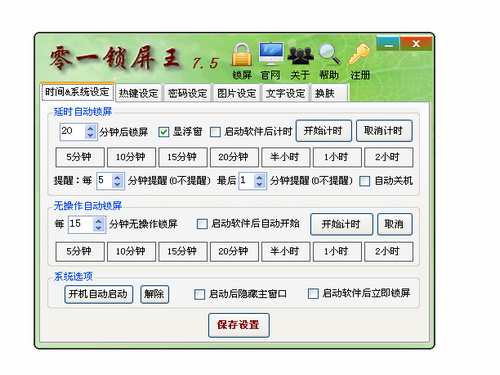
Task: Click the 保存设置 button
Action: pos(239,325)
